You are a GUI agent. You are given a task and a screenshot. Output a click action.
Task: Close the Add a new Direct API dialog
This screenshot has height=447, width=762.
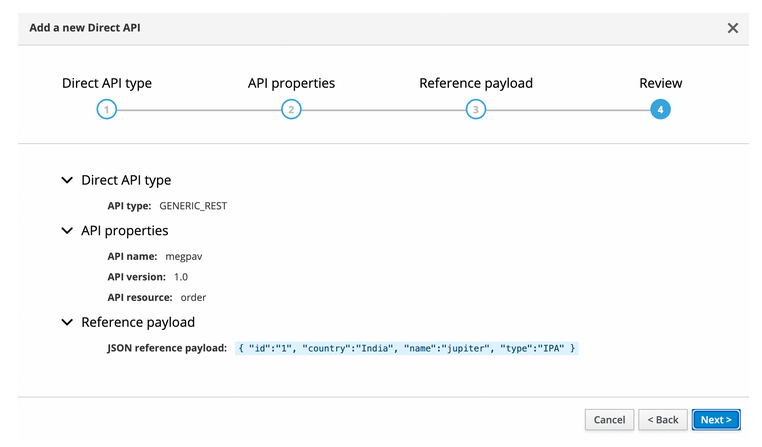pyautogui.click(x=732, y=28)
